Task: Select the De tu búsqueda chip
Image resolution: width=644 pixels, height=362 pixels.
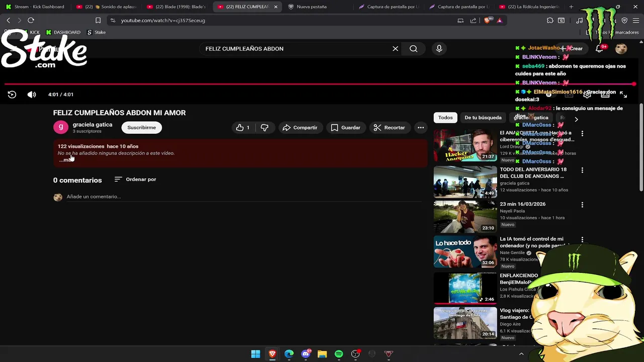Action: click(x=483, y=118)
